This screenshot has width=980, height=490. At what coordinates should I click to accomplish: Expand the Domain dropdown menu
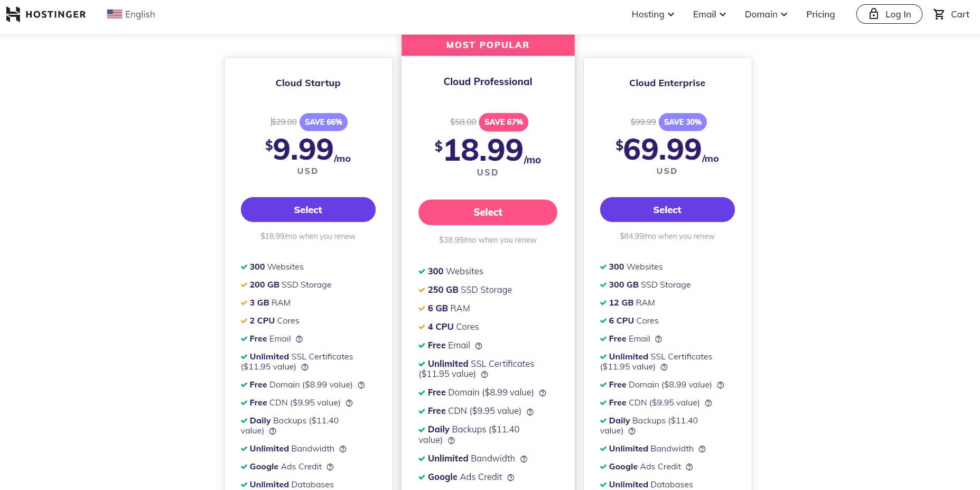(766, 14)
